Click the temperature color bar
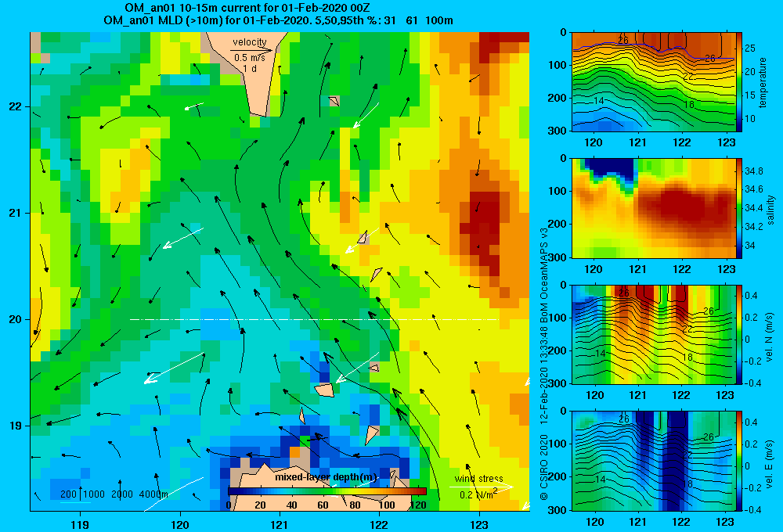This screenshot has height=532, width=783. 739,82
